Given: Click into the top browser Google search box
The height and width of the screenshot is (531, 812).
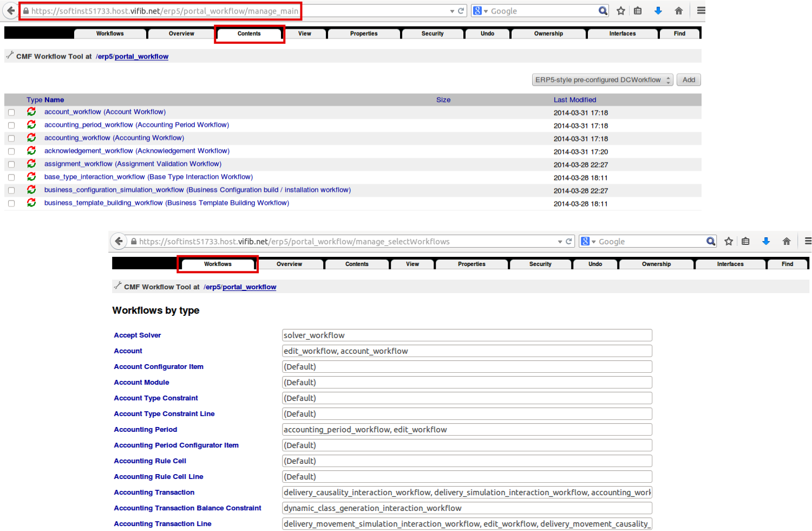Looking at the screenshot, I should [x=543, y=11].
